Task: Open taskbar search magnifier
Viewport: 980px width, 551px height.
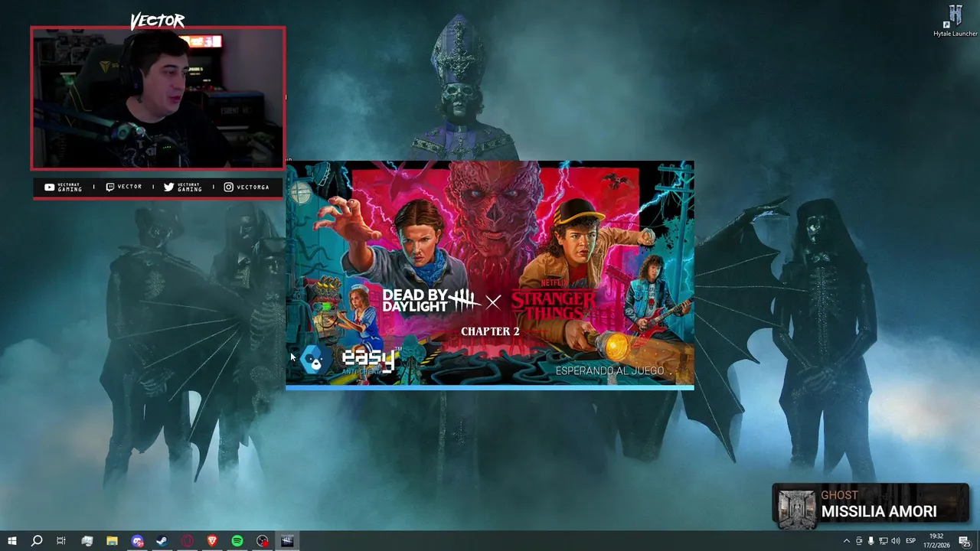Action: 36,541
